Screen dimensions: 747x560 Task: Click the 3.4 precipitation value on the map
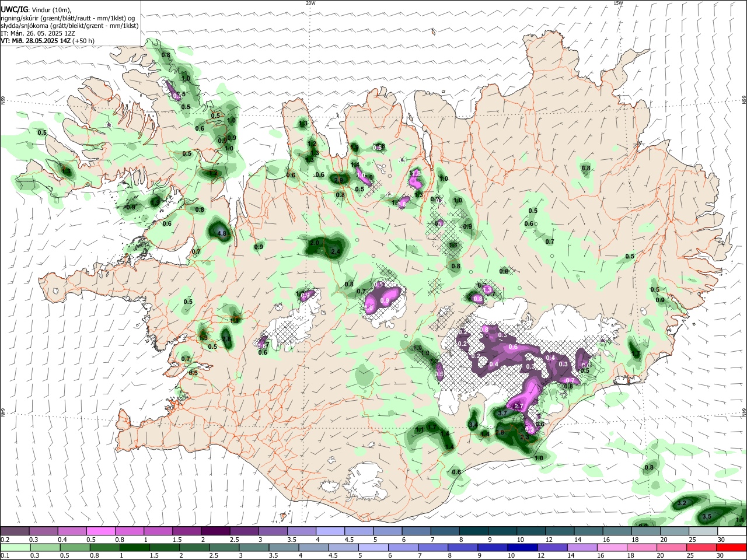pyautogui.click(x=473, y=425)
